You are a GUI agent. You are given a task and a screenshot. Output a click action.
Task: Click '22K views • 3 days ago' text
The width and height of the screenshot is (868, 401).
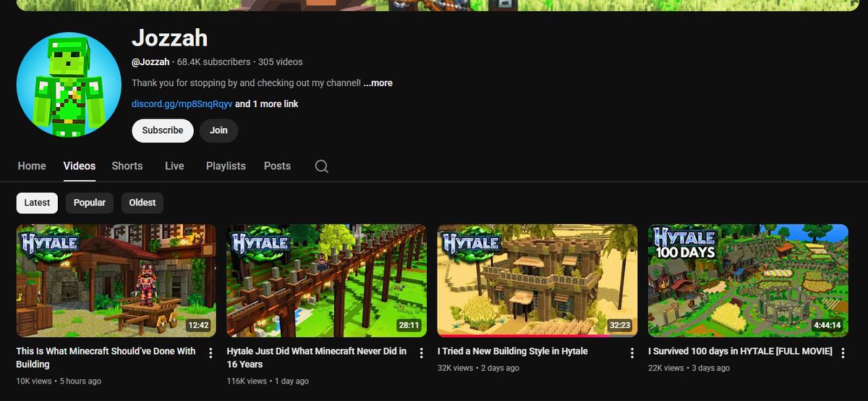click(689, 368)
